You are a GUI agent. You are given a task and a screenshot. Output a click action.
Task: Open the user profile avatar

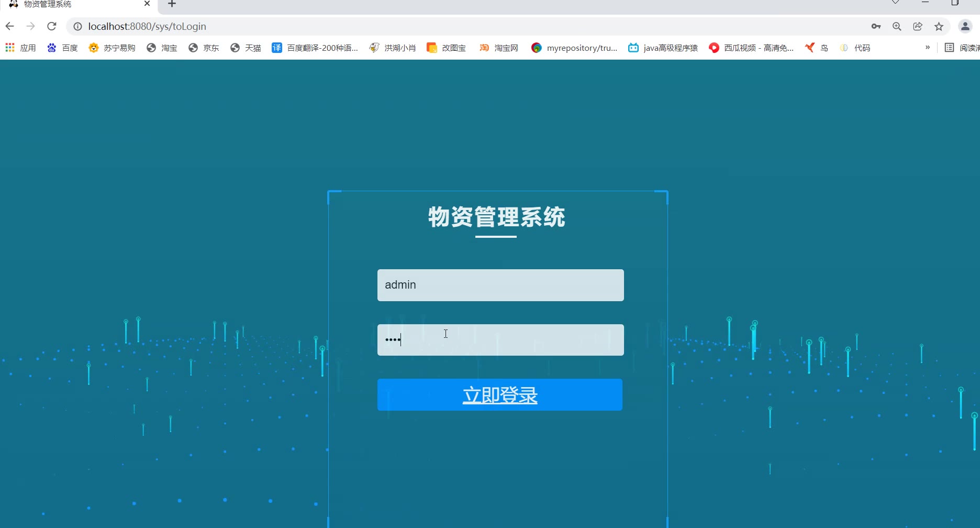965,26
